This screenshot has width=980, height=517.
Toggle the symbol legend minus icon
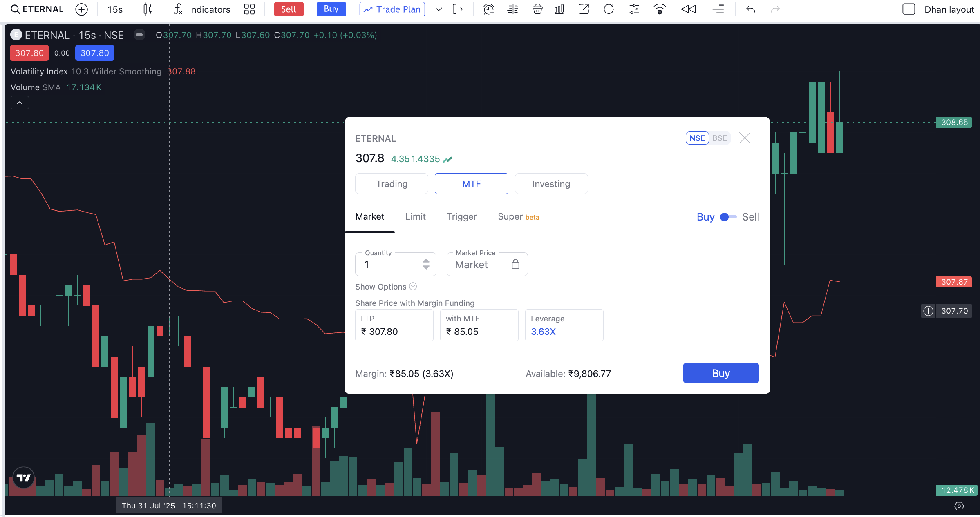139,35
